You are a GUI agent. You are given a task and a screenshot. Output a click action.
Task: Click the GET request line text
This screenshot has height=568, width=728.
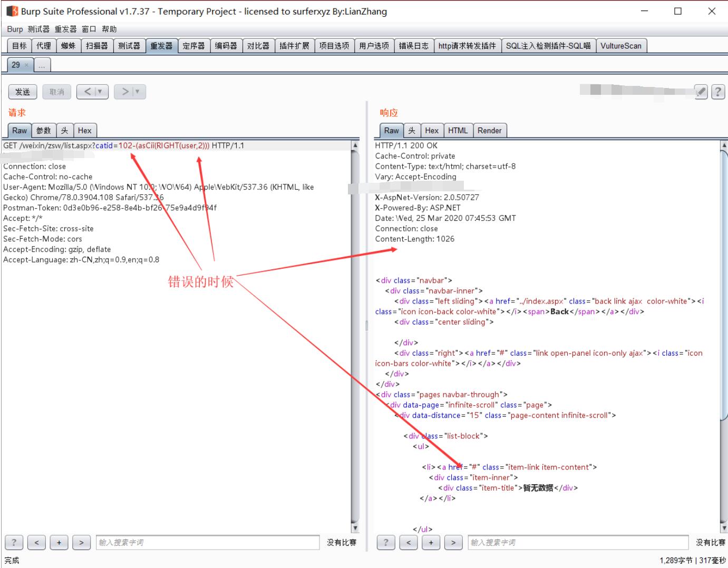[123, 145]
